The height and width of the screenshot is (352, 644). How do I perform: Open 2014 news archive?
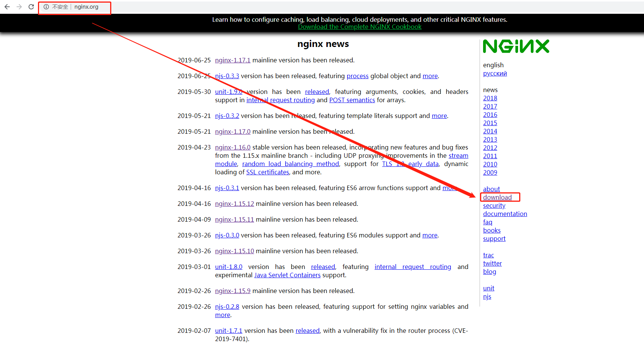pyautogui.click(x=490, y=131)
